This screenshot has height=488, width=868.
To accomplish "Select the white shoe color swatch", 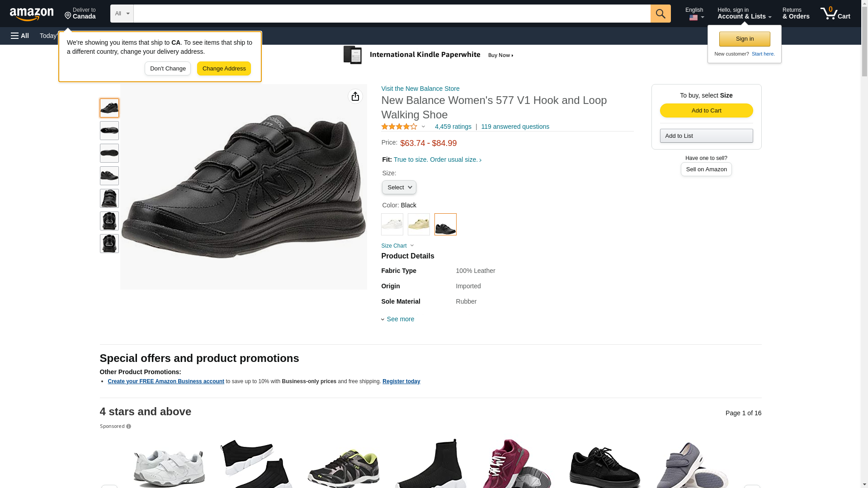I will [x=392, y=224].
